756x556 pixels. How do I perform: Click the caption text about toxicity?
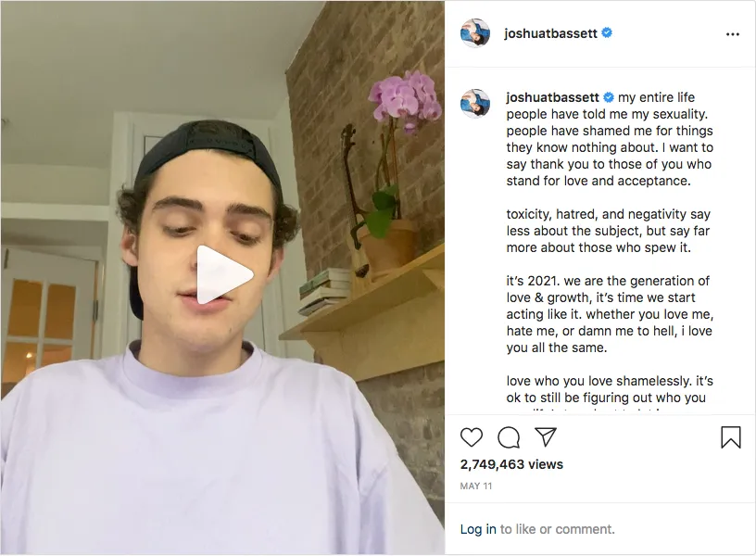[x=608, y=231]
